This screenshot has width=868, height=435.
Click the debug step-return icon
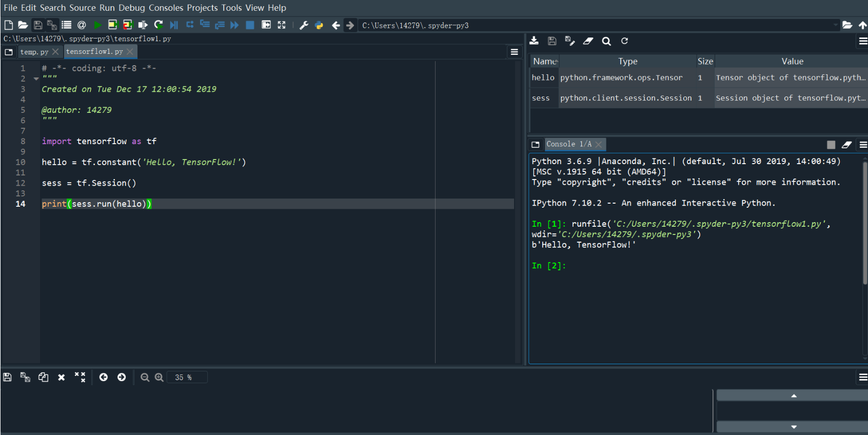coord(220,25)
